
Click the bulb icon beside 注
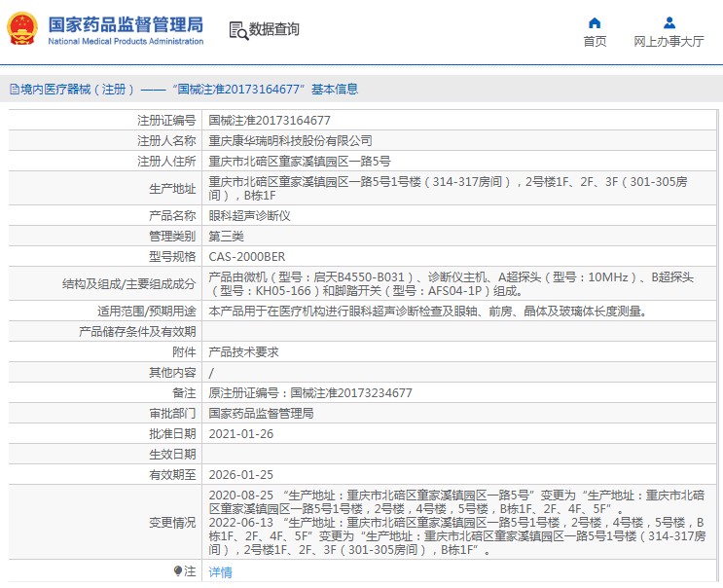178,570
